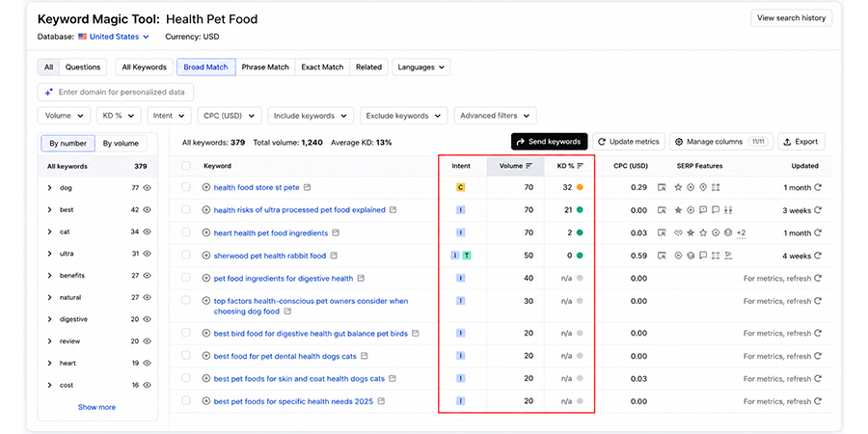Click the add icon beside 'best bird food for digestive health'

click(x=206, y=334)
